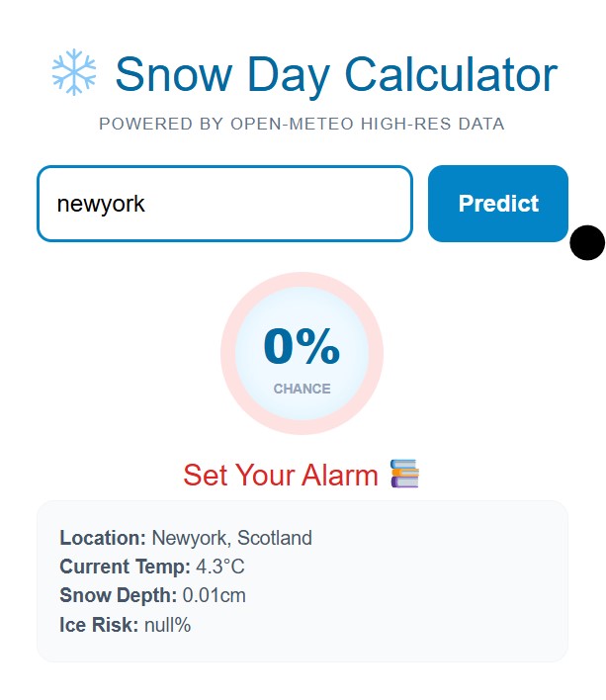Viewport: 606px width, 700px height.
Task: Click the black circle dot near Predict
Action: tap(587, 242)
